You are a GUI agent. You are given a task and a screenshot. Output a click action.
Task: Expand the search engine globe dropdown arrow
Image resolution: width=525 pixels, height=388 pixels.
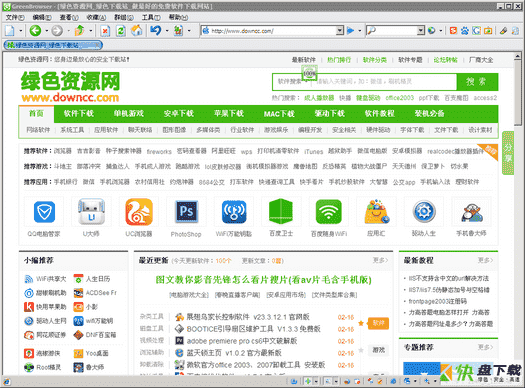[x=441, y=31]
